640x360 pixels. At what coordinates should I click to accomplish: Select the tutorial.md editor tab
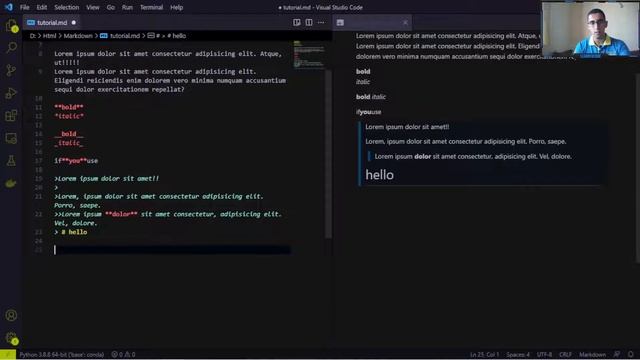coord(51,22)
